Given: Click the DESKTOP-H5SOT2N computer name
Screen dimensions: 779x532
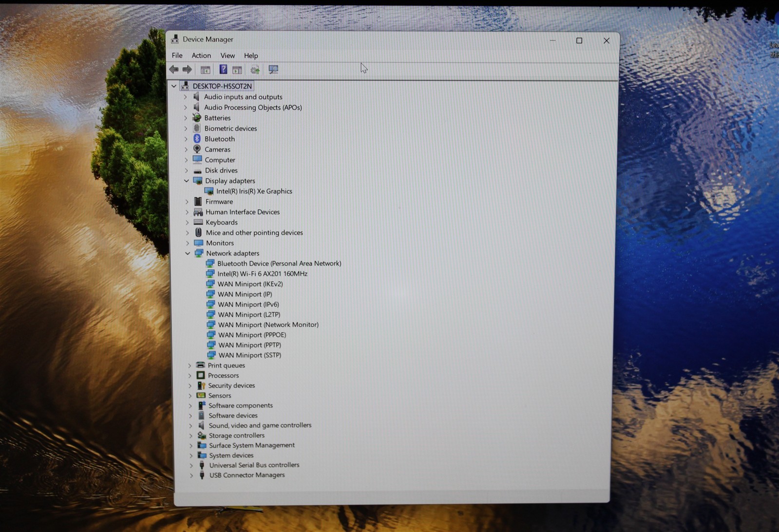Looking at the screenshot, I should point(222,86).
